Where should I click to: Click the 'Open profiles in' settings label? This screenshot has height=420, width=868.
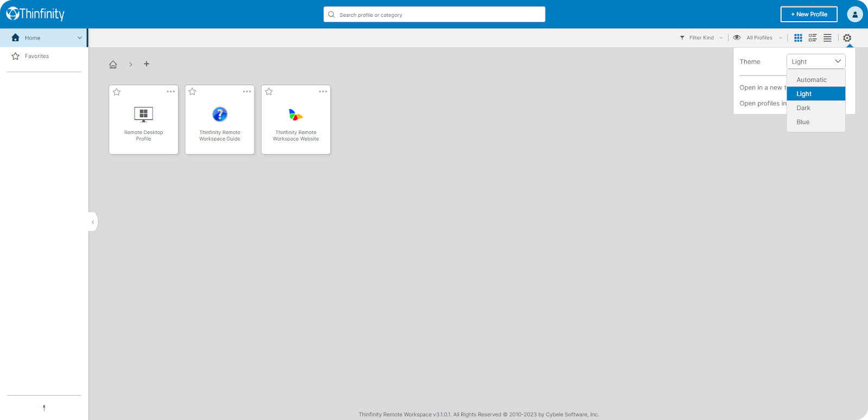coord(763,103)
